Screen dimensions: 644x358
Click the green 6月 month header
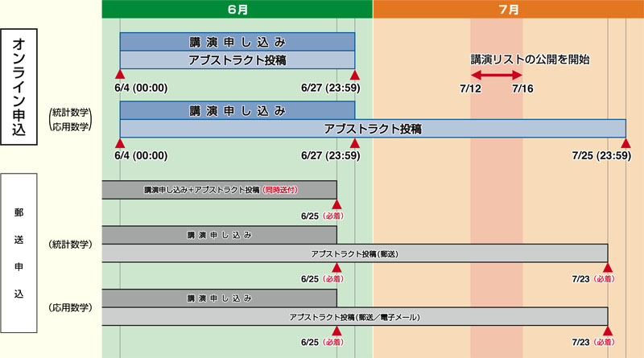pos(237,9)
